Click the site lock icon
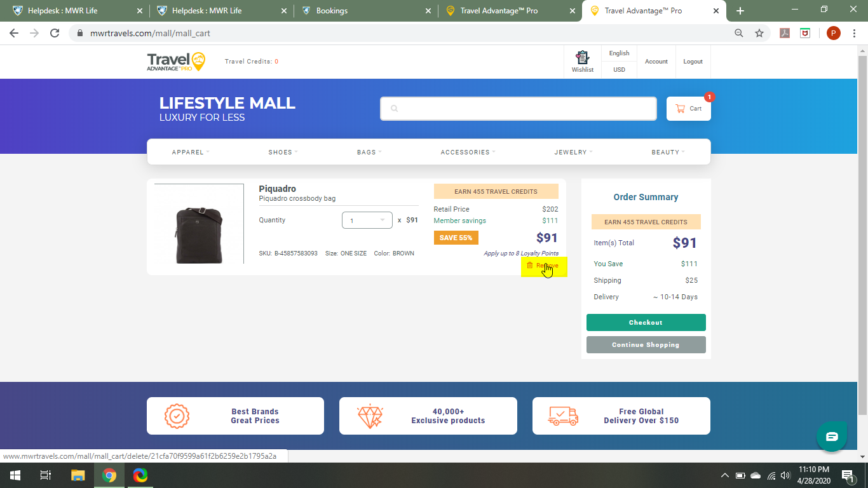 (x=79, y=33)
